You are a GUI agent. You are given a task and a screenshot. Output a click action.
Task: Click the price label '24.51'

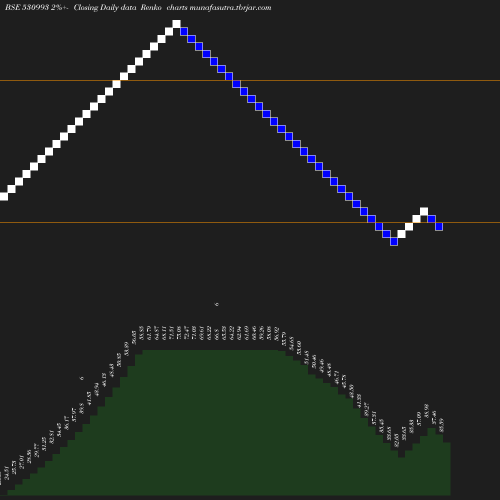[7, 473]
